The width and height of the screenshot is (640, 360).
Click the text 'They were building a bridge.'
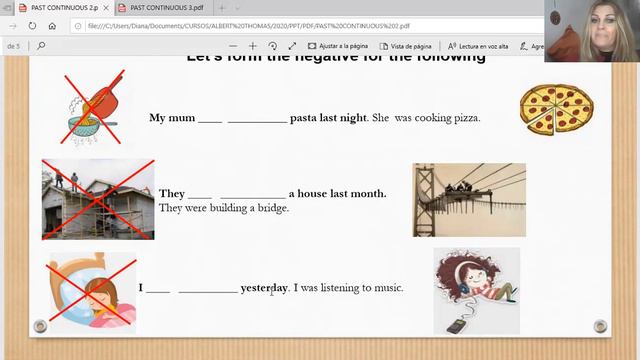point(224,208)
